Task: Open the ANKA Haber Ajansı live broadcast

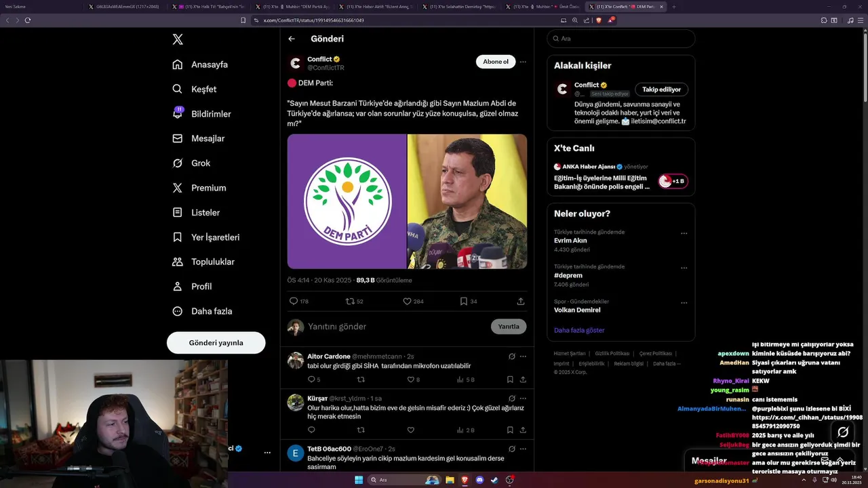Action: coord(620,176)
